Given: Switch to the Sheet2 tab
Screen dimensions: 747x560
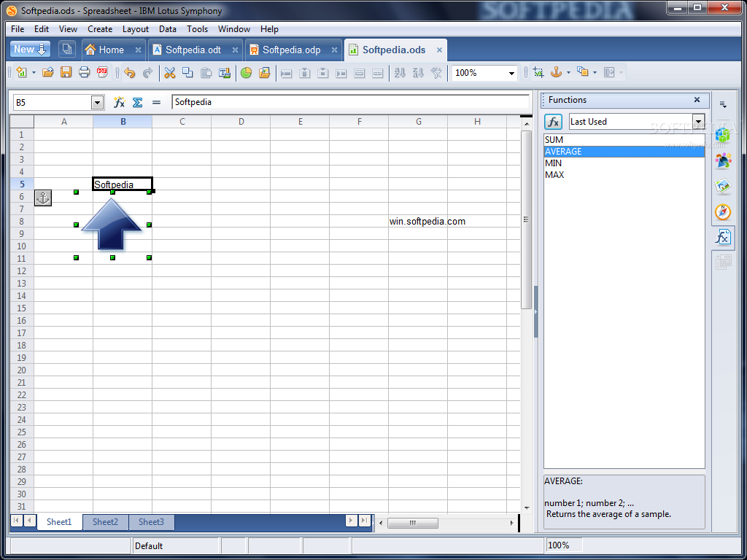Looking at the screenshot, I should (105, 522).
